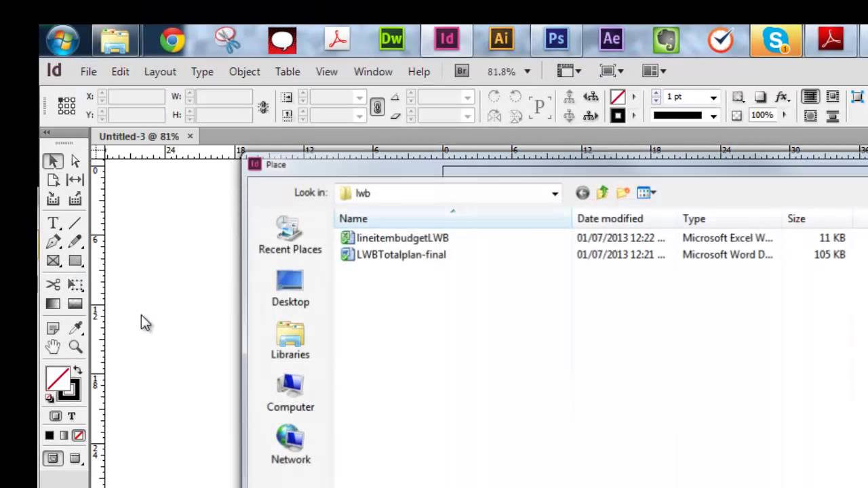
Task: Open the Layout menu
Action: (x=160, y=71)
